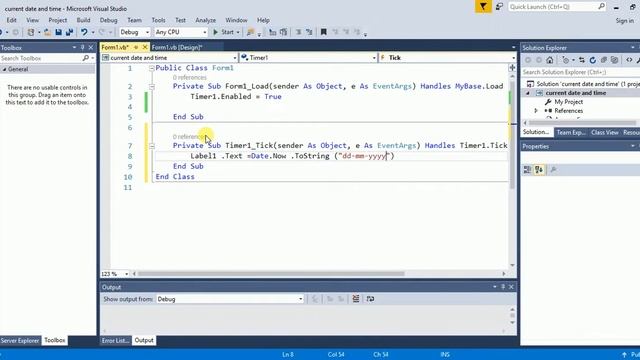Open the 'current date and time' class dropdown
This screenshot has width=640, height=360.
169,58
